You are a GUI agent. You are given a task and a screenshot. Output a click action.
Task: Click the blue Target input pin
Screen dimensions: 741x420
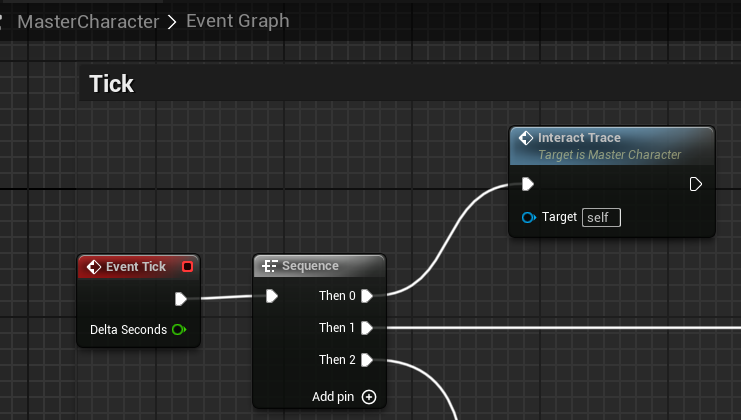pyautogui.click(x=529, y=217)
